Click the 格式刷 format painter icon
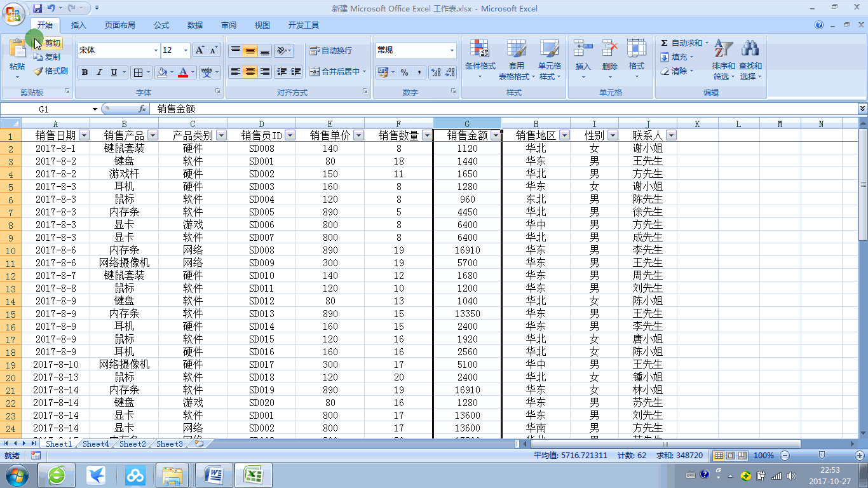The width and height of the screenshot is (868, 488). (x=37, y=71)
